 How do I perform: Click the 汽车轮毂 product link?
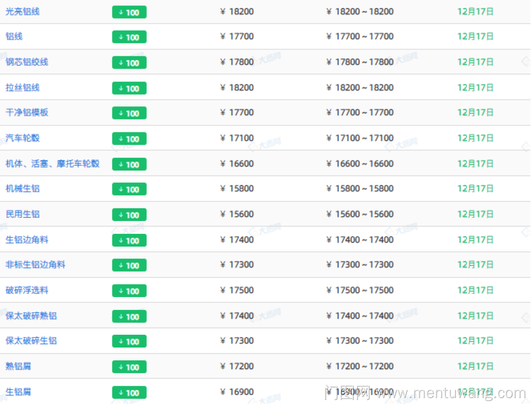click(x=22, y=138)
